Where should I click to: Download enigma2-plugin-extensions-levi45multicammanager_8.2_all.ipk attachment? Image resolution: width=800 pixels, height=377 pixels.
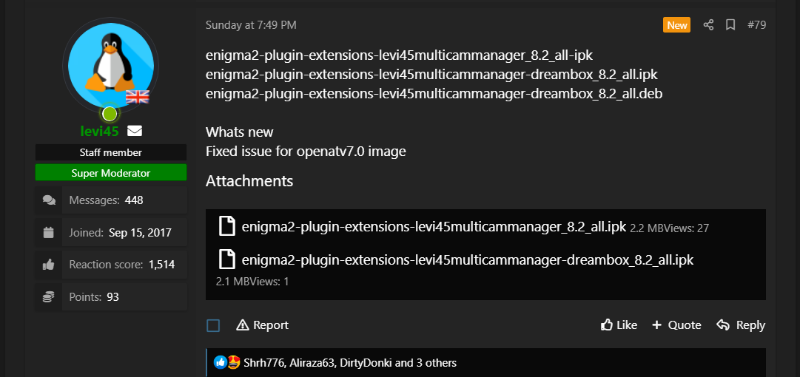[434, 227]
